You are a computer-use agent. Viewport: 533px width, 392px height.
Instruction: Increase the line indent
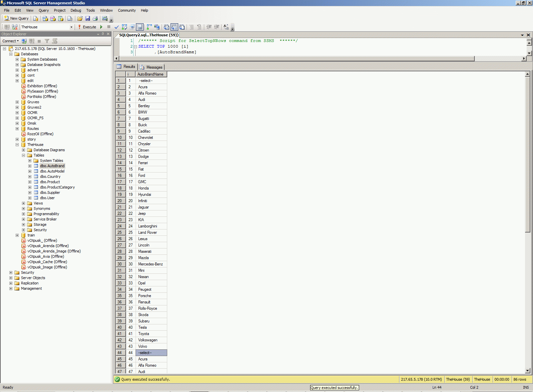pyautogui.click(x=217, y=27)
